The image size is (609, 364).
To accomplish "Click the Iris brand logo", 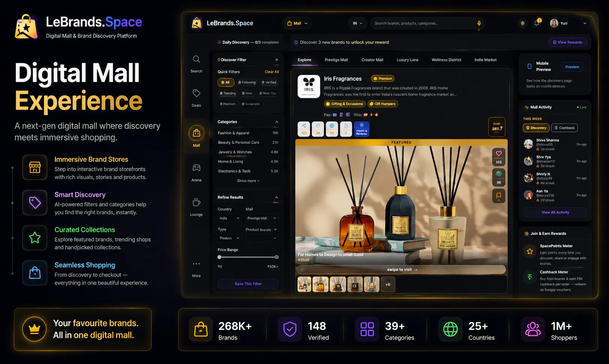I will click(x=309, y=87).
